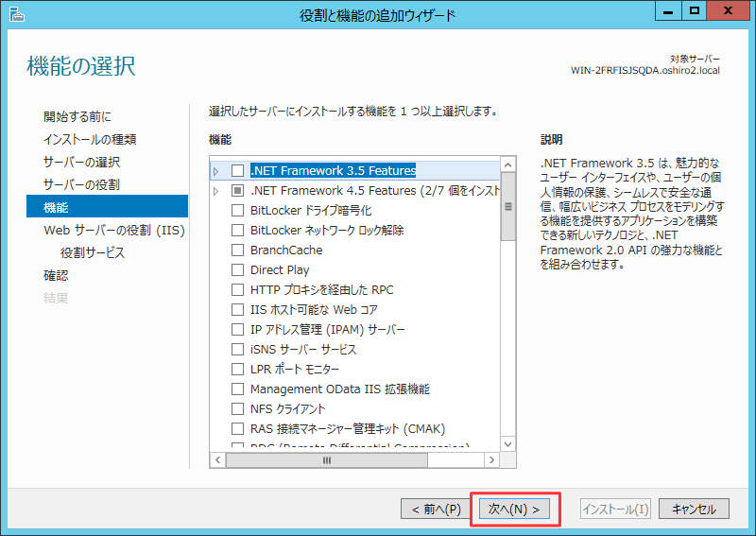This screenshot has height=536, width=756.
Task: Minimize the wizard window
Action: pos(668,10)
